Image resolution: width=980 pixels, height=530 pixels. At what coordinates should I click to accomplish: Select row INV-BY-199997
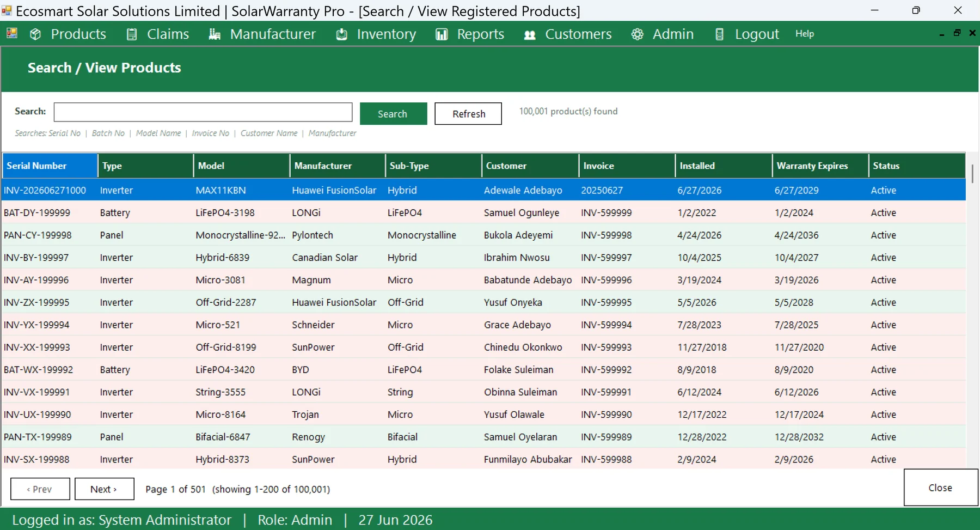click(x=484, y=257)
